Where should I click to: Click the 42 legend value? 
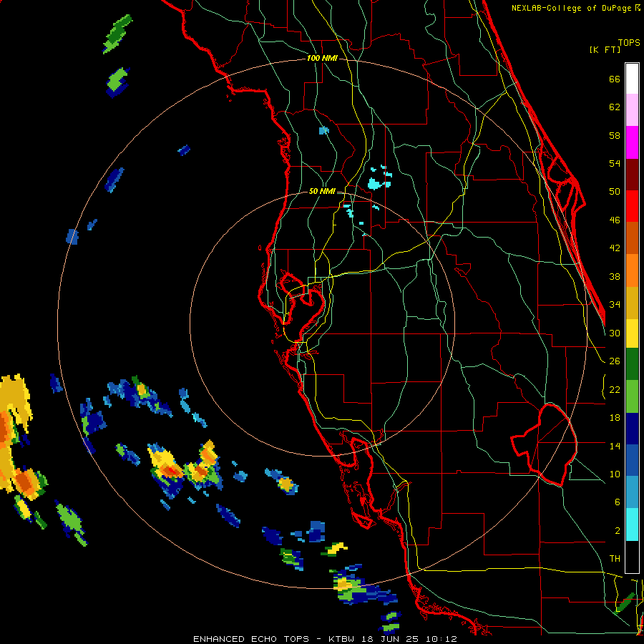tap(615, 248)
